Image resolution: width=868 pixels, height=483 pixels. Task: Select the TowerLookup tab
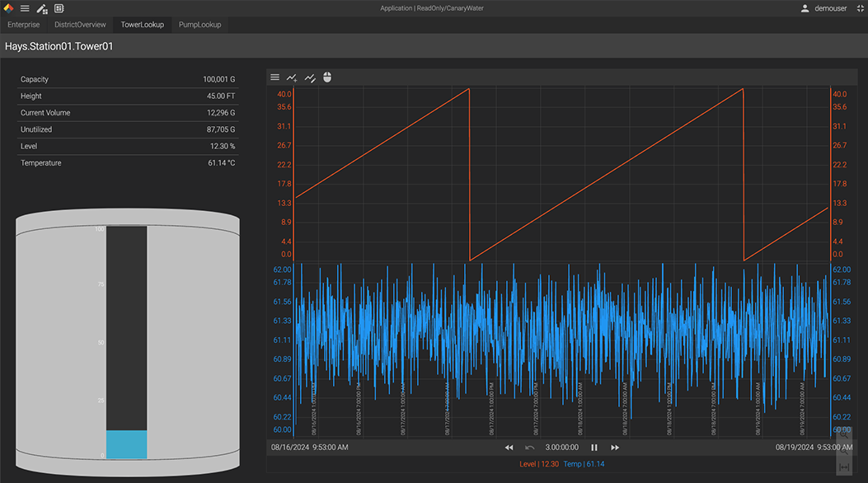[x=143, y=25]
